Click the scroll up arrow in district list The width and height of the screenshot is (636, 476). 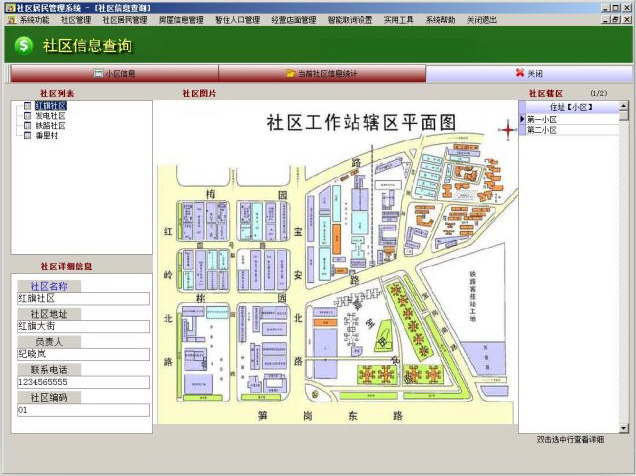click(x=624, y=106)
